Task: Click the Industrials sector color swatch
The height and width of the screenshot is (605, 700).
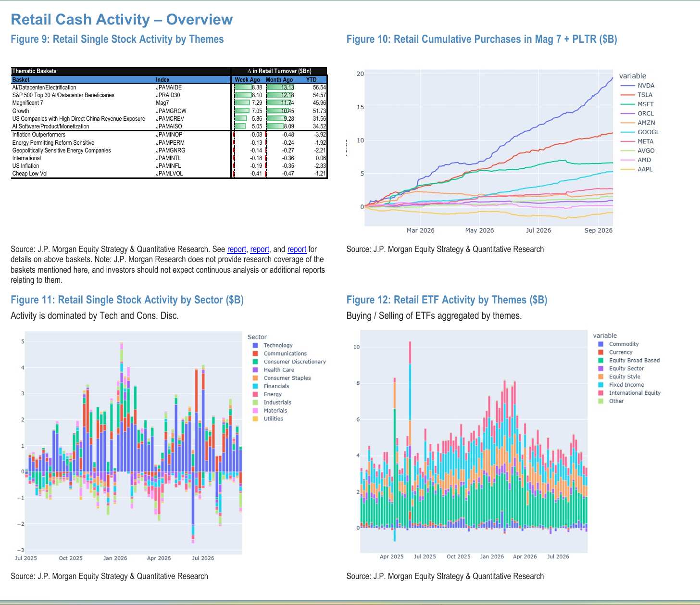Action: point(255,403)
